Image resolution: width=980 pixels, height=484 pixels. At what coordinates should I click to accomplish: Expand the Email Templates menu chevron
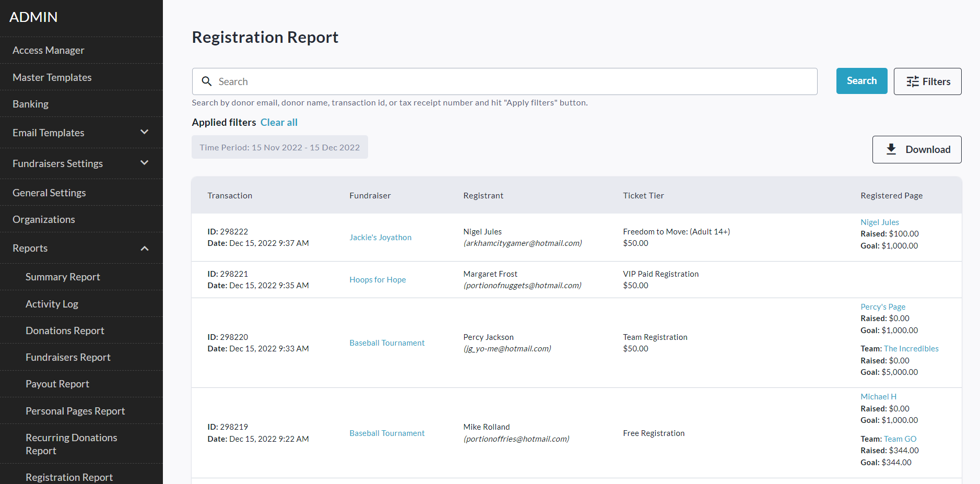click(x=145, y=132)
